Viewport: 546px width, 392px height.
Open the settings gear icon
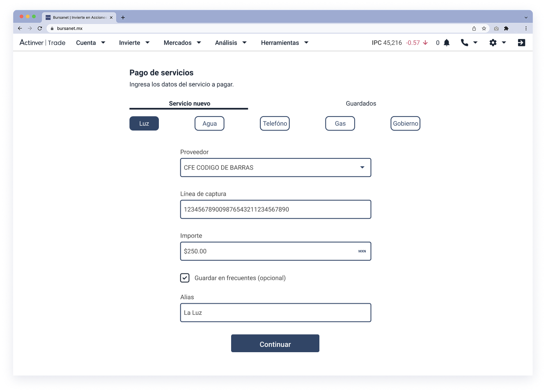[x=493, y=42]
